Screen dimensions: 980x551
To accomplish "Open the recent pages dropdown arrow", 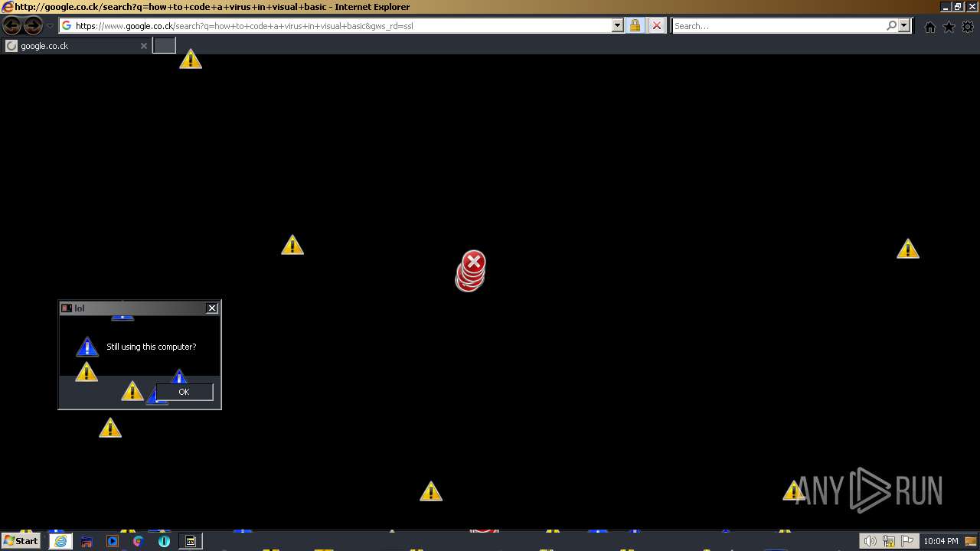I will [50, 26].
